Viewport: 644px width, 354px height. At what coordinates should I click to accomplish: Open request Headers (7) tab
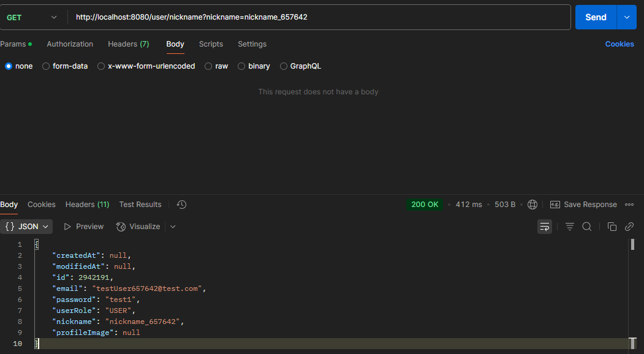[129, 44]
